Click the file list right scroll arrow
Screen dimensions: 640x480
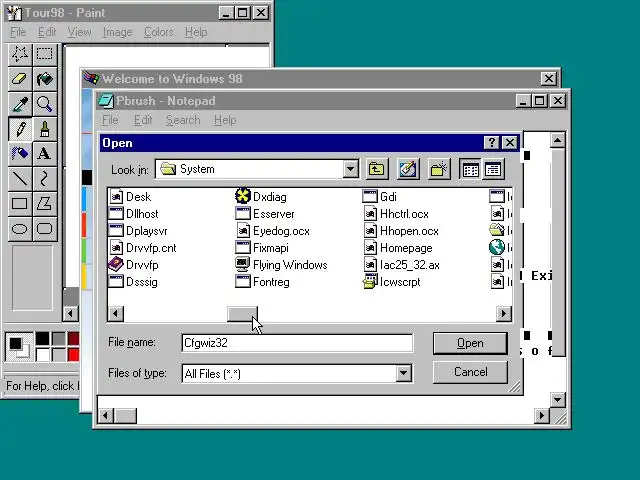coord(504,313)
